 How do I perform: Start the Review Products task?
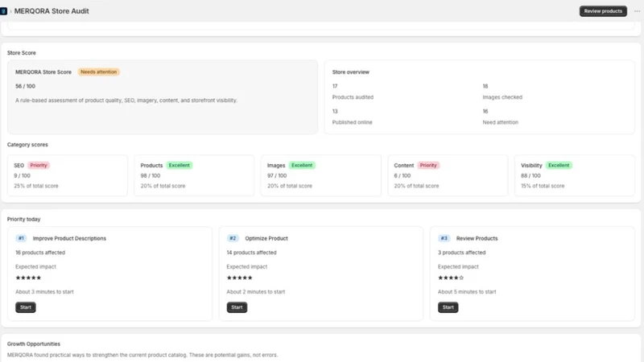(448, 307)
